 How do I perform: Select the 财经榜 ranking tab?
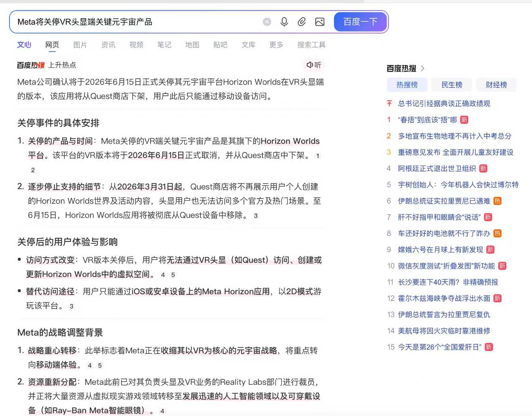tap(496, 85)
